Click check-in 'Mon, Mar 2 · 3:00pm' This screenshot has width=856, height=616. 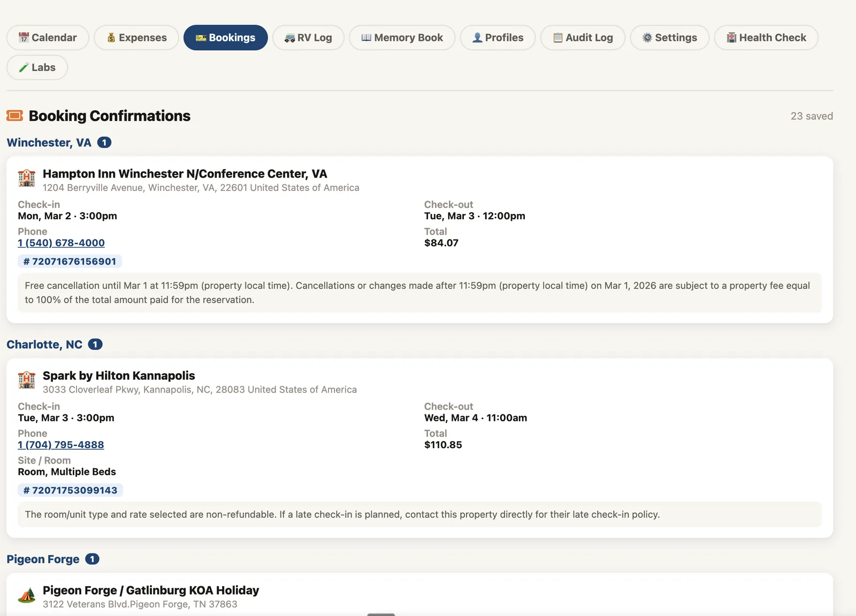coord(67,216)
